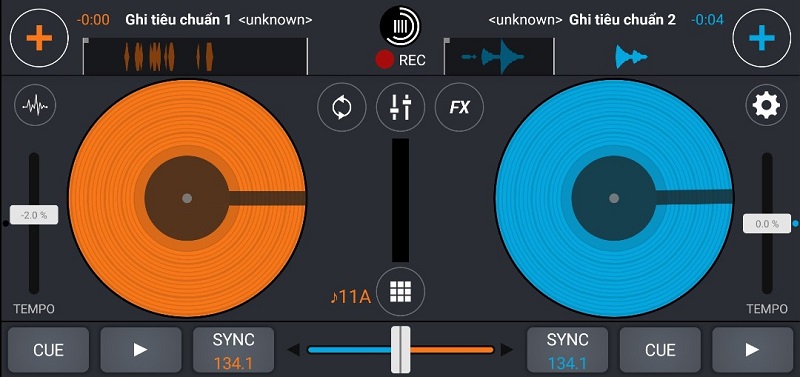800x377 pixels.
Task: Click the left deck orange waveform overview
Action: (195, 56)
